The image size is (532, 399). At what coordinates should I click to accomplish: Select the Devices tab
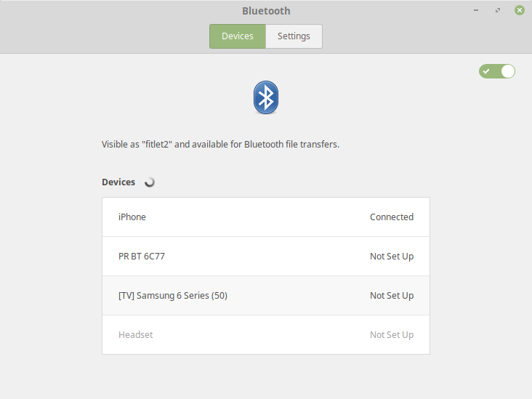[x=238, y=36]
